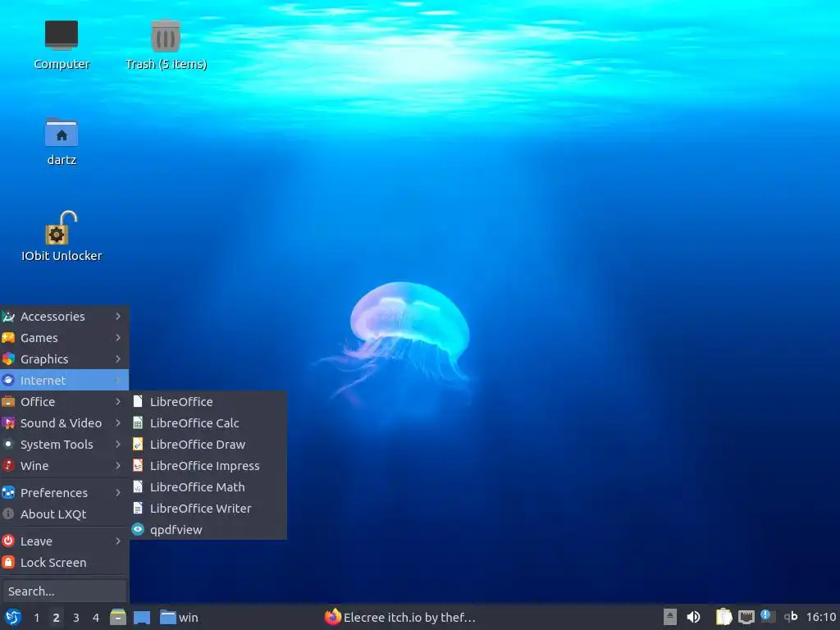Launch LibreOffice Writer

click(x=208, y=509)
